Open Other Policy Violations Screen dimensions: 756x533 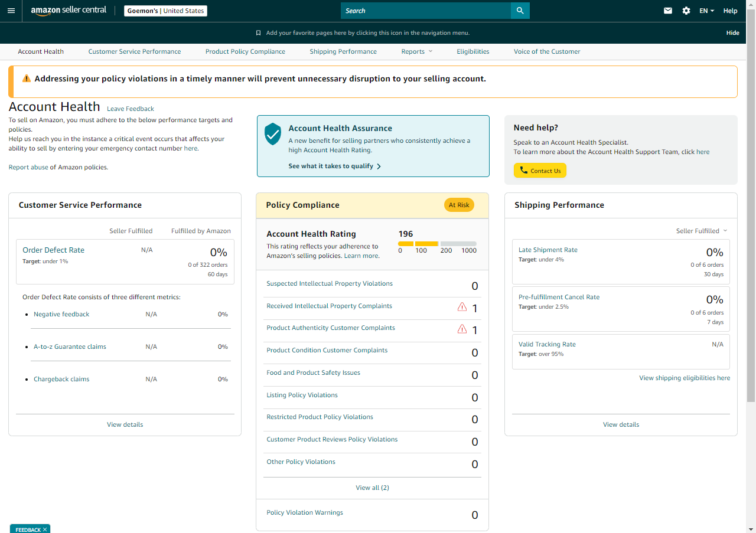pyautogui.click(x=301, y=462)
